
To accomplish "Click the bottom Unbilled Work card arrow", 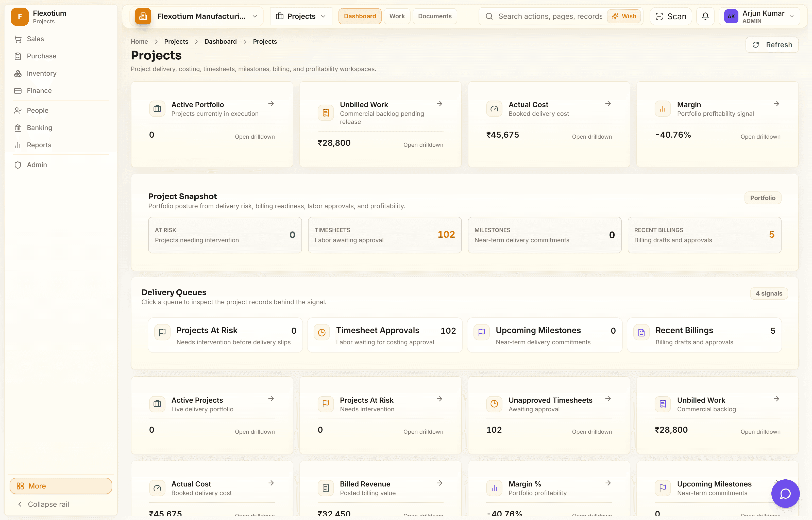I will tap(776, 399).
